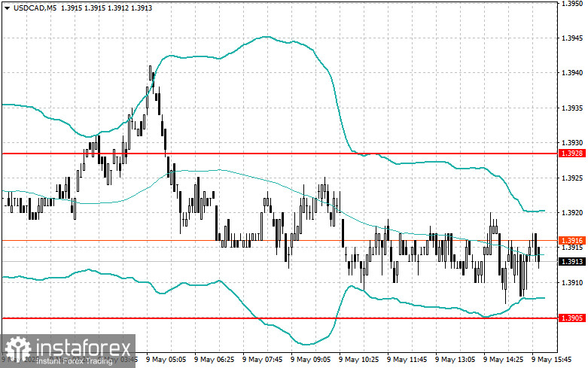588x368 pixels.
Task: Click the 1.3930 price axis value
Action: 572,143
